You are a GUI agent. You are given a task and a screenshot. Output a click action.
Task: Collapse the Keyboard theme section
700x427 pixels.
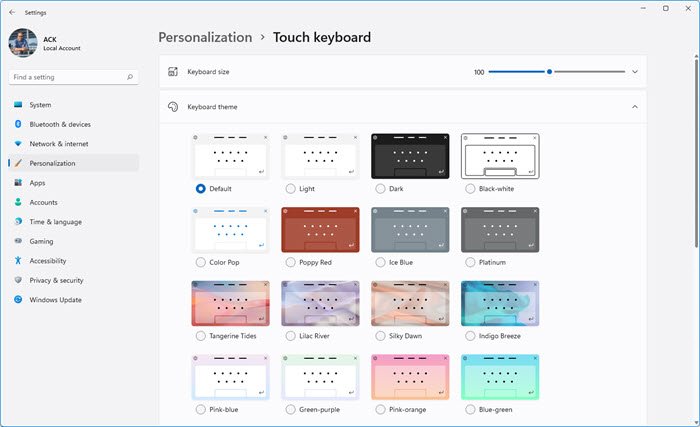pyautogui.click(x=635, y=107)
